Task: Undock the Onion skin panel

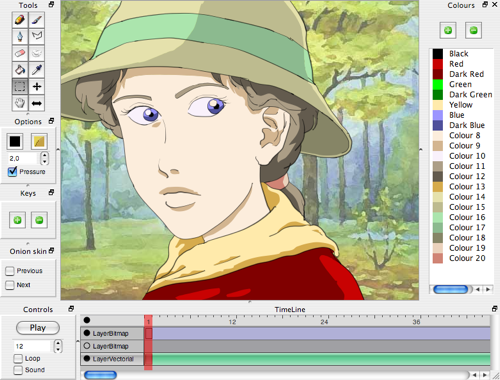Action: point(51,250)
